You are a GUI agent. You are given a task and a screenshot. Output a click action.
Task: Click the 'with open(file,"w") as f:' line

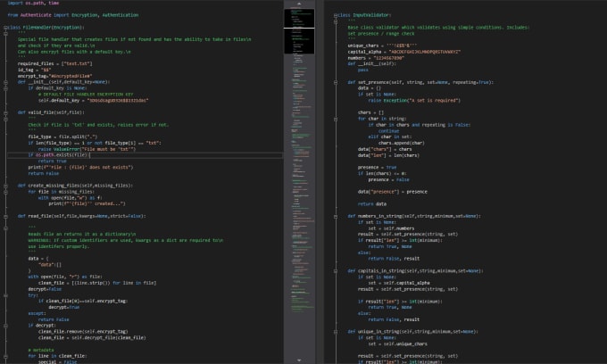tap(70, 198)
